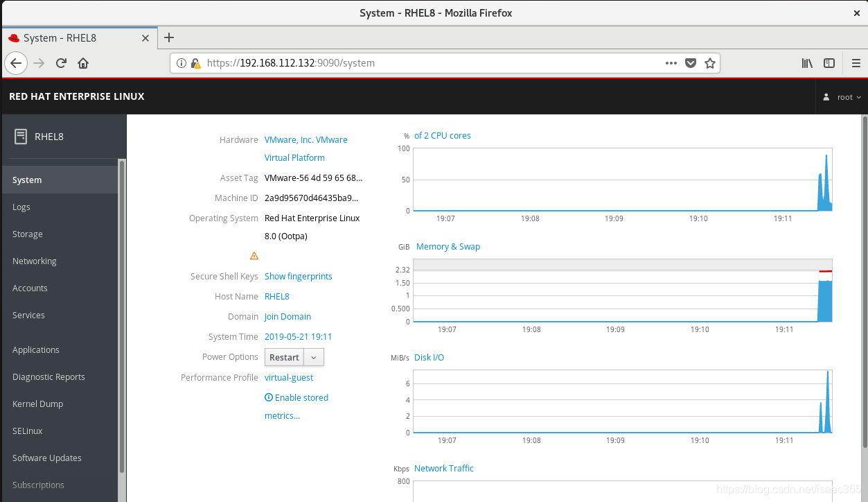The width and height of the screenshot is (868, 502).
Task: Reload the page with the refresh icon
Action: coord(61,63)
